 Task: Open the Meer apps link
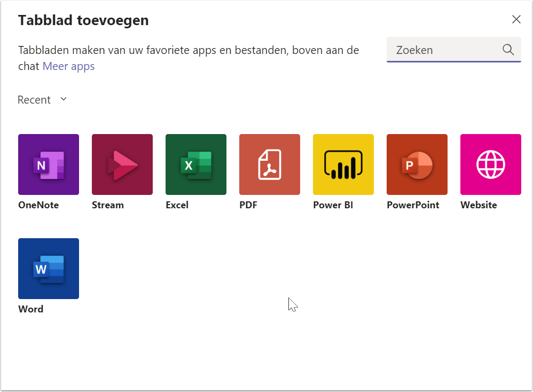click(69, 66)
